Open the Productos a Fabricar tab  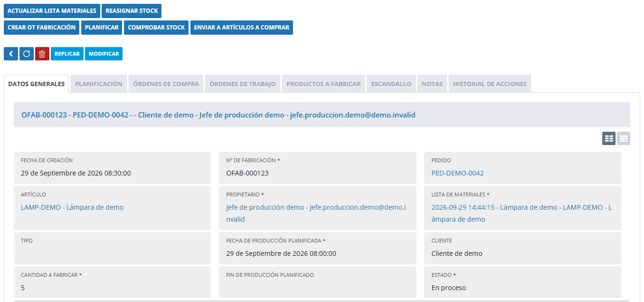coord(323,84)
